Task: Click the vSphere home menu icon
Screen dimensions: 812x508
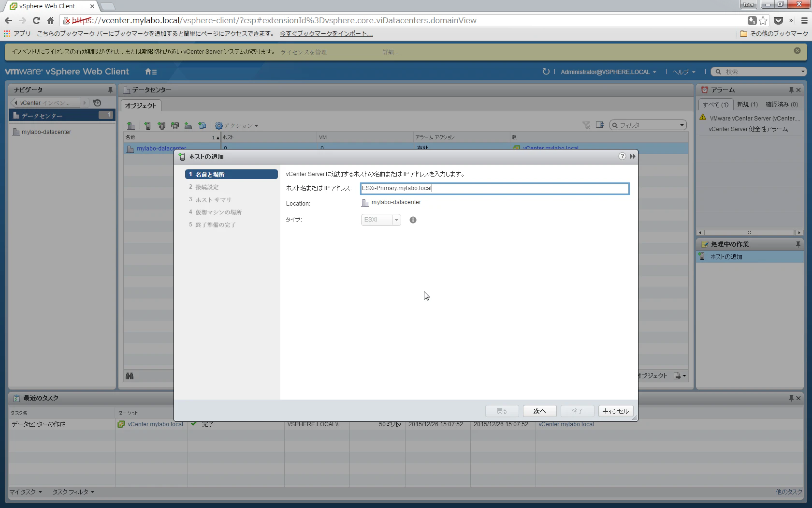Action: click(151, 72)
